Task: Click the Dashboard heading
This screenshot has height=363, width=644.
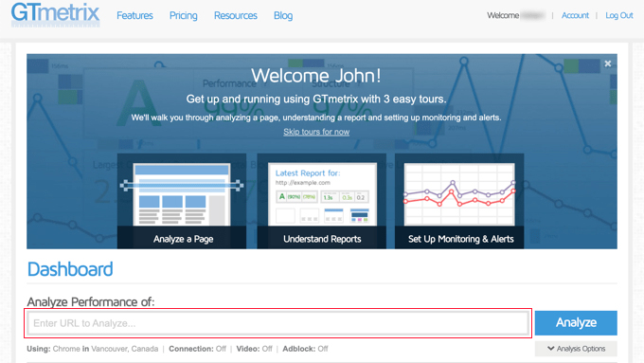Action: (x=70, y=269)
